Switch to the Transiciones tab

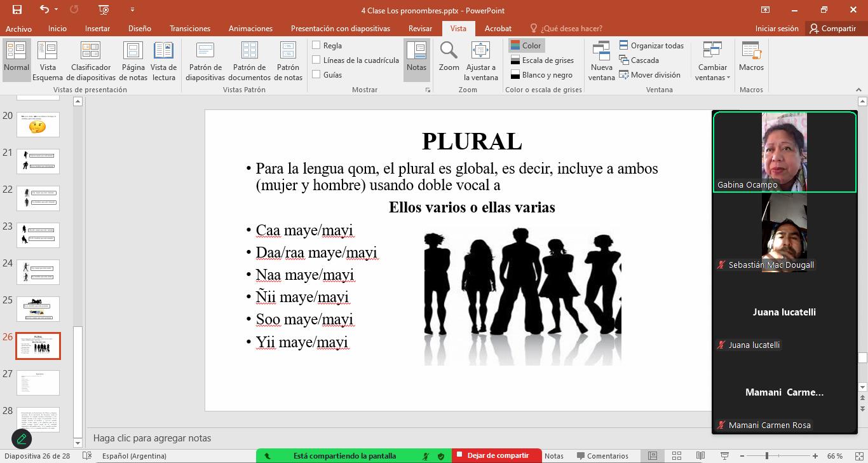pos(190,29)
